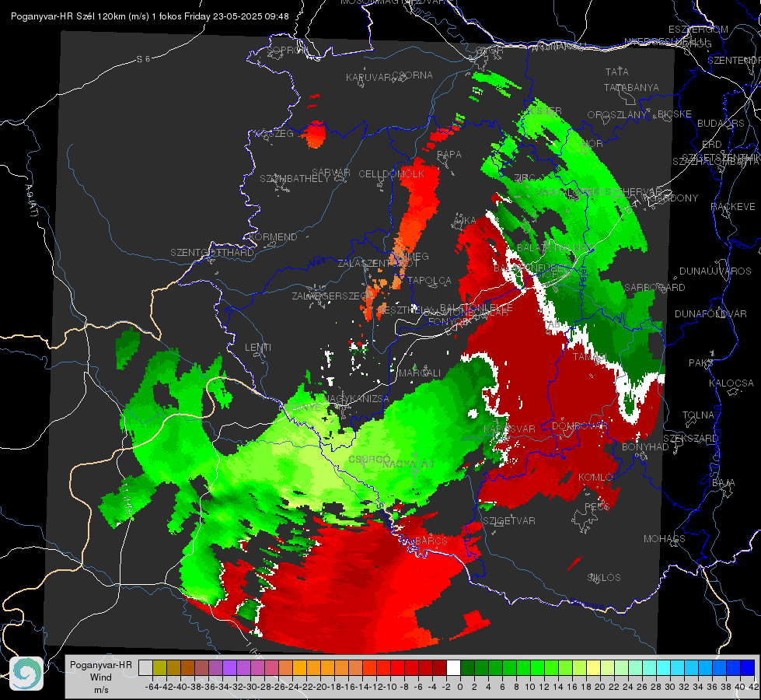This screenshot has width=761, height=700.
Task: Select the SZEKSZARD label
Action: click(690, 439)
